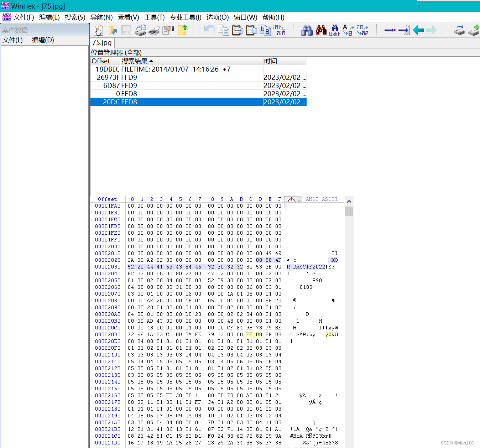
Task: Click the Offset column header in position manager
Action: tap(105, 61)
